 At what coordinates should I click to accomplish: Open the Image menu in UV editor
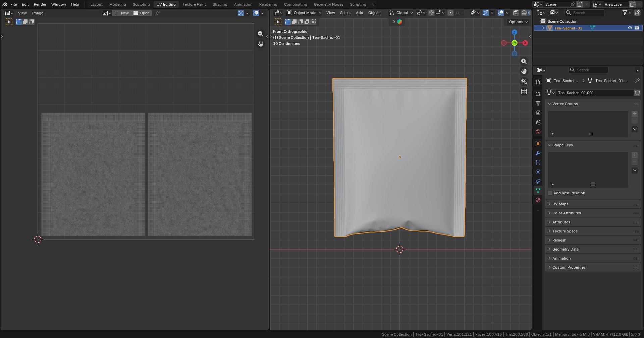pos(38,13)
